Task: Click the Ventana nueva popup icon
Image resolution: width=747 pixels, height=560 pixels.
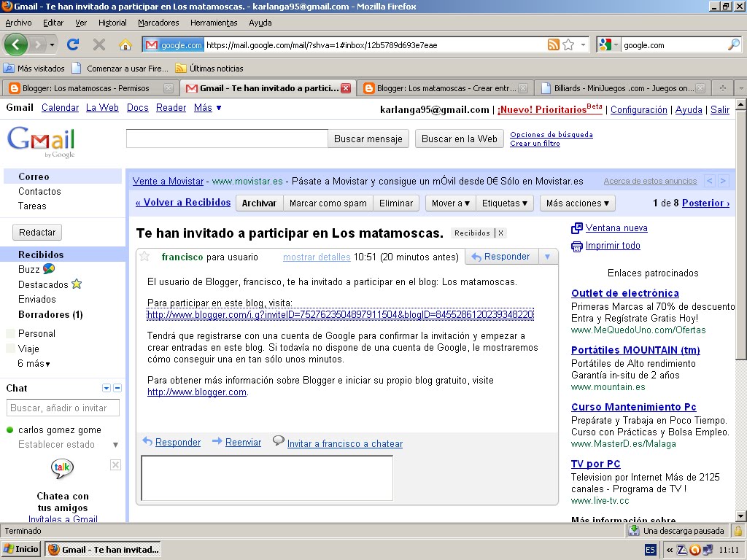Action: [x=576, y=228]
